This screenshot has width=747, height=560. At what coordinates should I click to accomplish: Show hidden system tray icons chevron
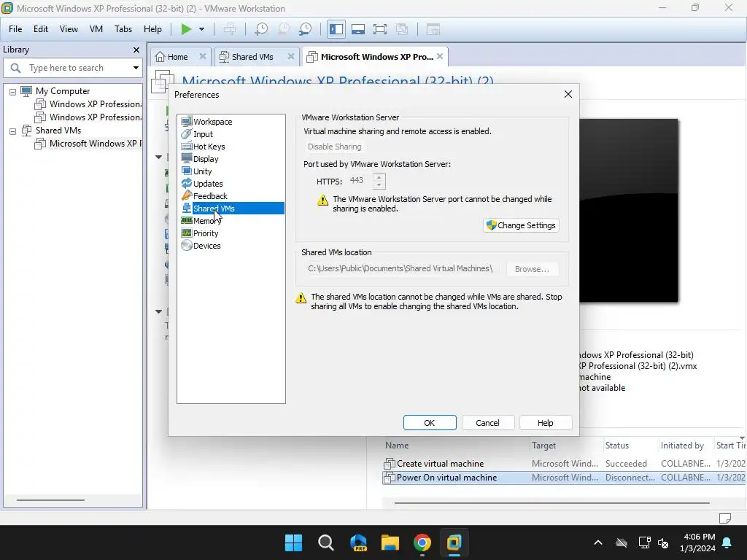click(598, 542)
